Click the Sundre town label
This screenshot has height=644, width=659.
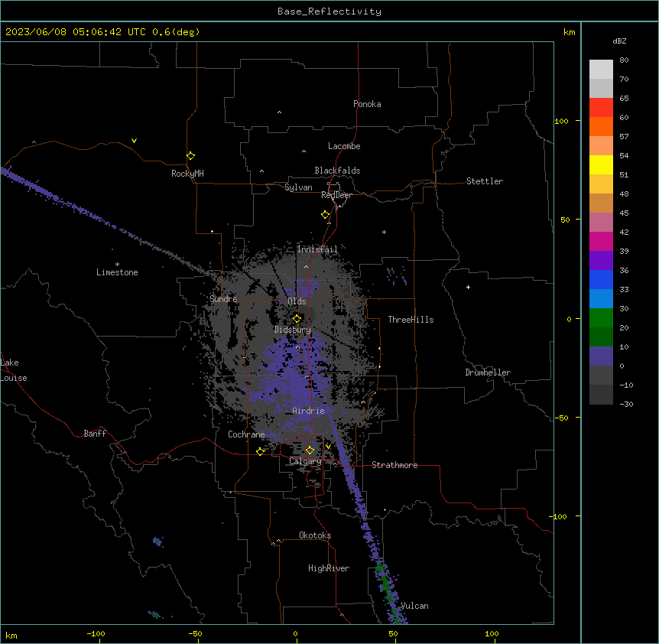click(x=223, y=299)
